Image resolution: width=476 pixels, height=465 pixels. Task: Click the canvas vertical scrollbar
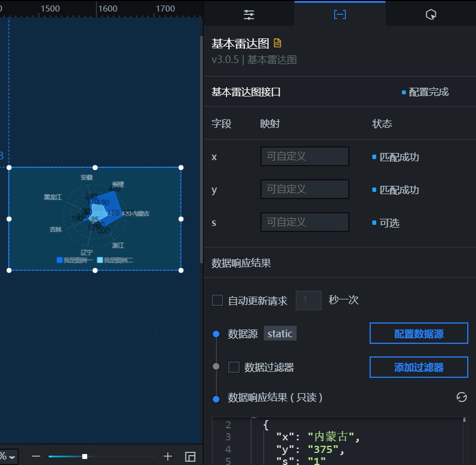201,150
